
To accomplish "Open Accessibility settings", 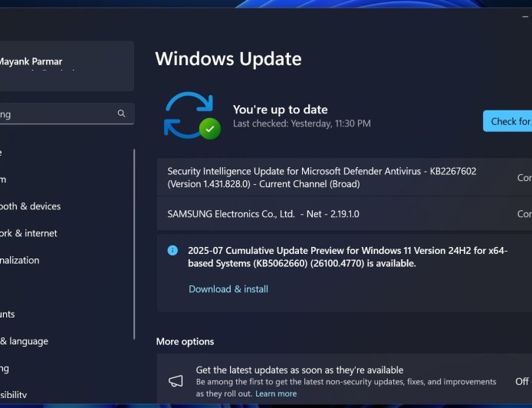I will 14,395.
